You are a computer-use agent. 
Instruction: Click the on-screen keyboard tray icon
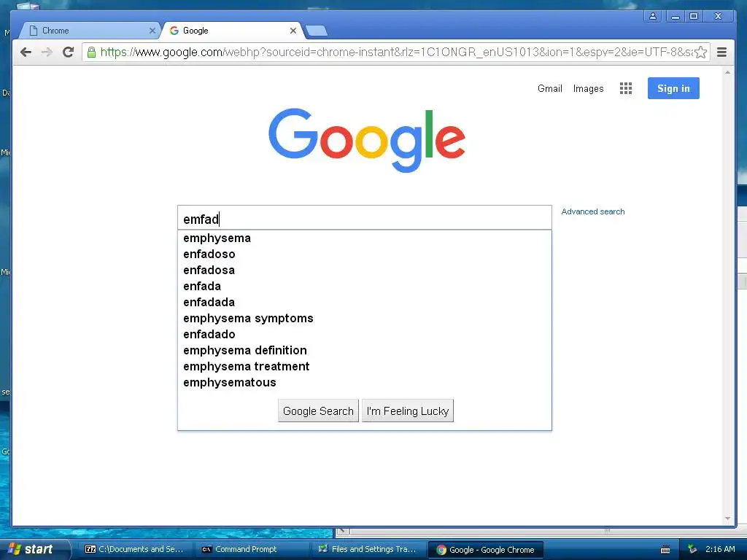[665, 550]
